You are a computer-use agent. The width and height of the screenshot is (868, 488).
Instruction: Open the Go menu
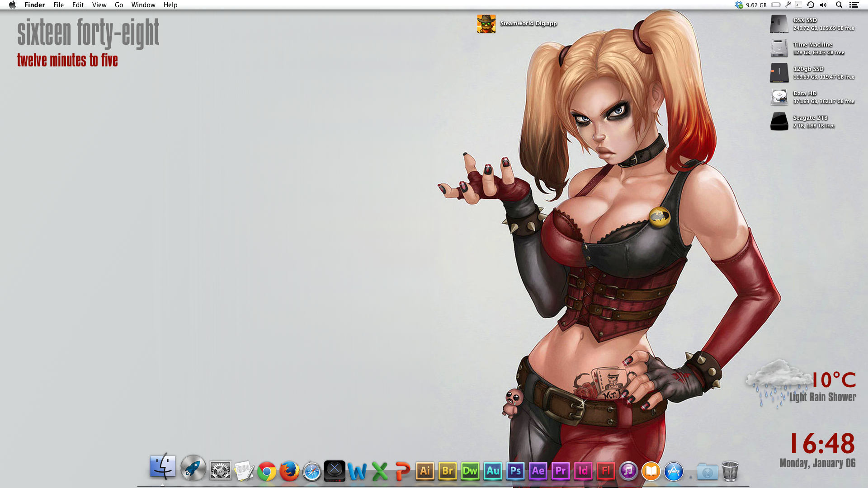click(x=119, y=5)
